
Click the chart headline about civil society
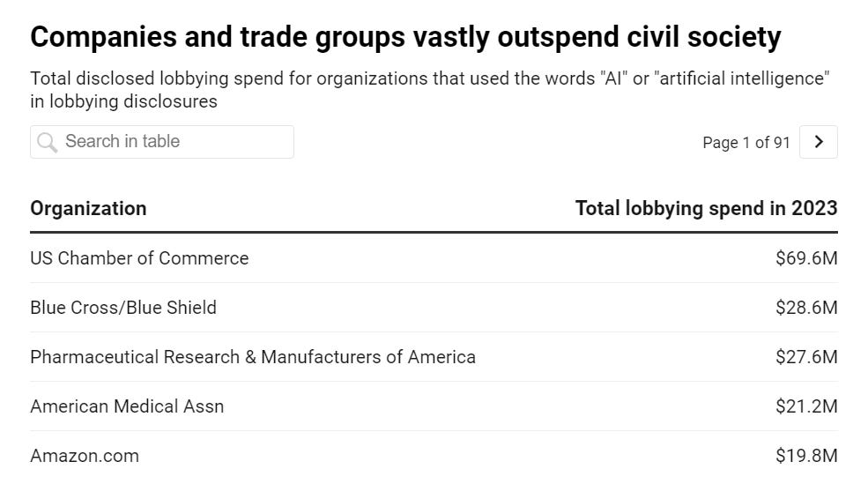(405, 37)
